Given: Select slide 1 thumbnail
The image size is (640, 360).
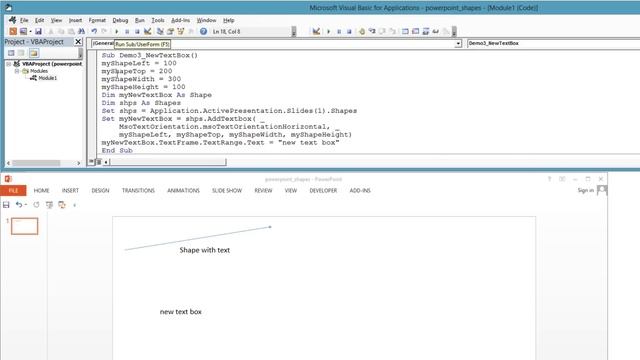Looking at the screenshot, I should (x=24, y=226).
